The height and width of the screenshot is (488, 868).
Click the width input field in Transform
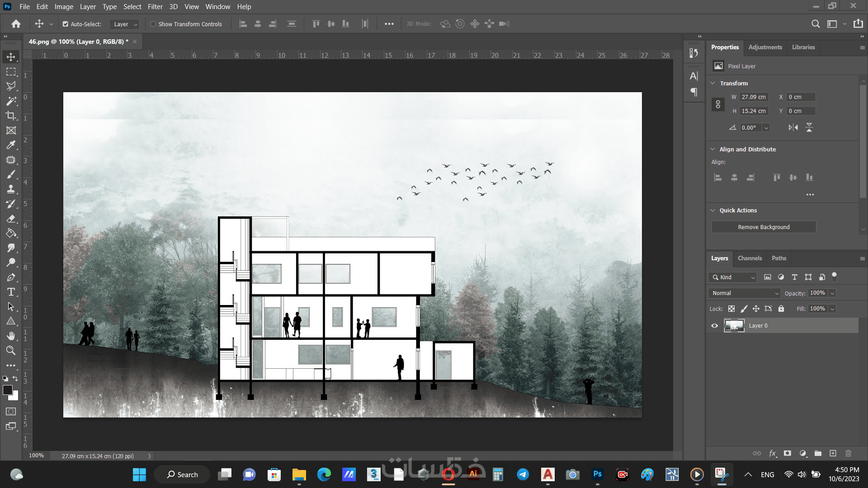pyautogui.click(x=754, y=97)
